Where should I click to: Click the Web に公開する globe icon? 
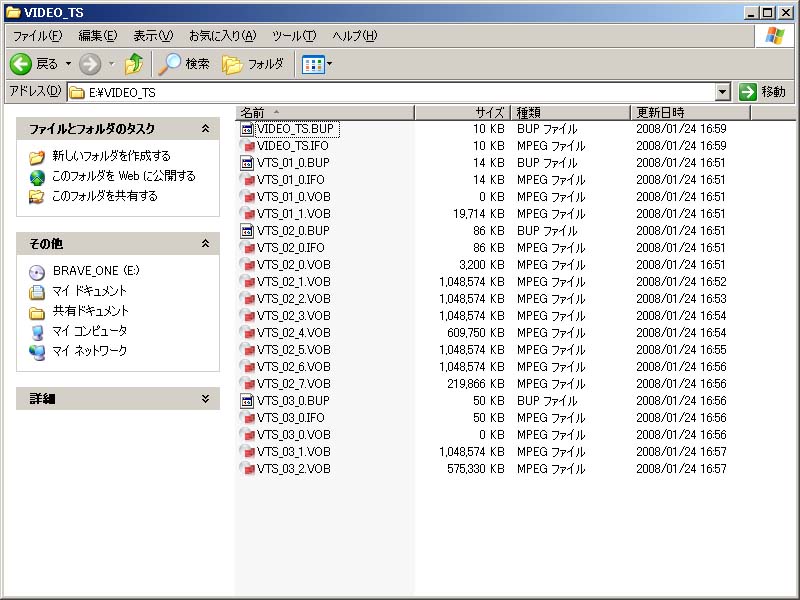pos(37,177)
